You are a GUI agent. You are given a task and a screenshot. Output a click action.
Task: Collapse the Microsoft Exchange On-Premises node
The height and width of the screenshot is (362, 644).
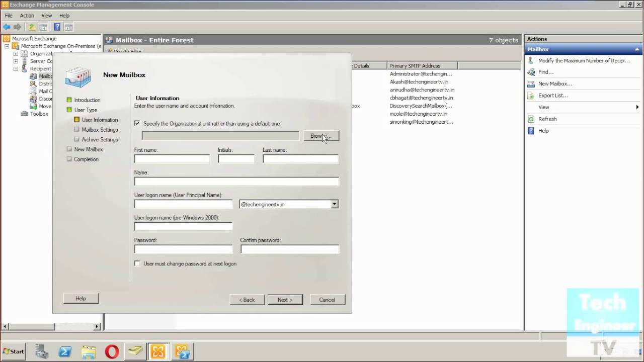[x=7, y=46]
